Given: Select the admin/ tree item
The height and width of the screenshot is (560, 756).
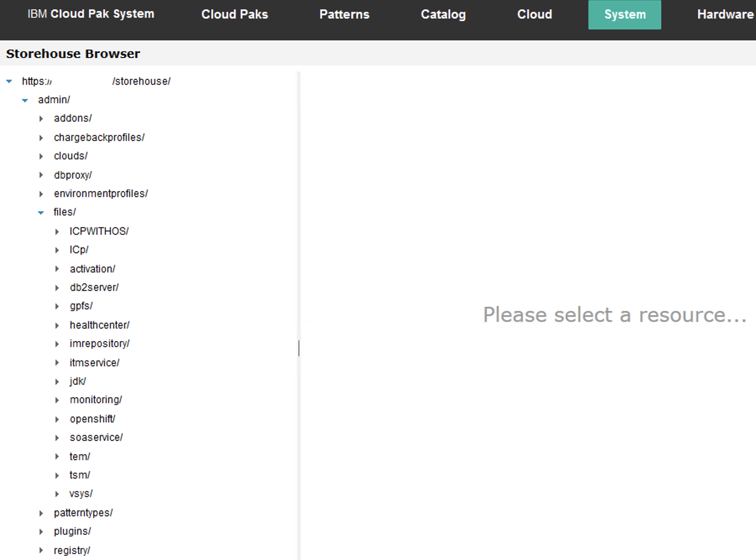Looking at the screenshot, I should (54, 100).
